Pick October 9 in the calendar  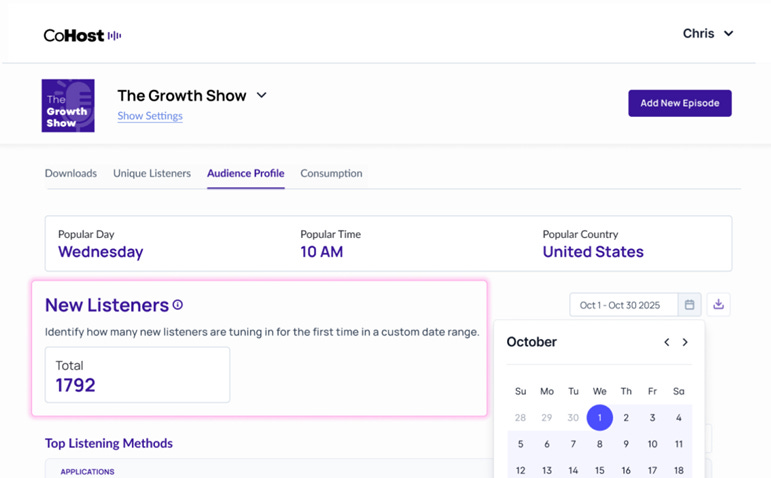pos(626,444)
